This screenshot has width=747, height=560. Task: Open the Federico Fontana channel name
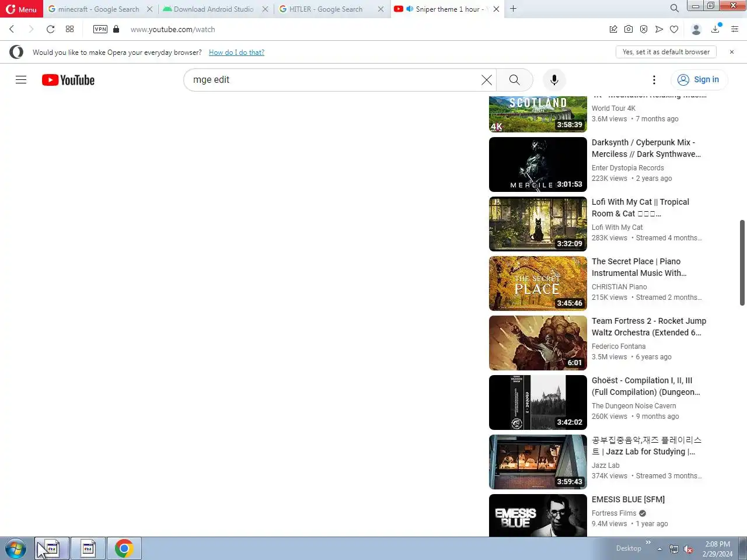pos(619,346)
